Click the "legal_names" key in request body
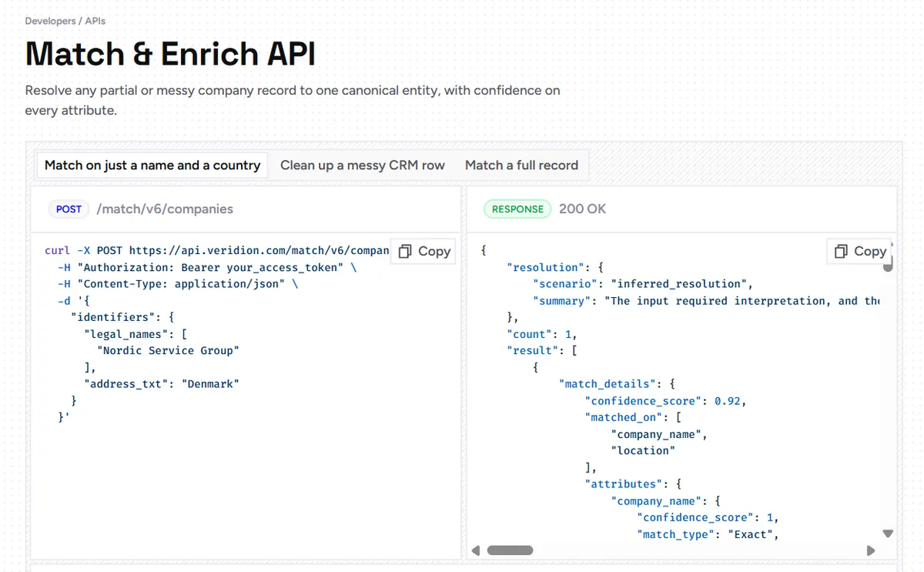924x572 pixels. click(x=126, y=334)
